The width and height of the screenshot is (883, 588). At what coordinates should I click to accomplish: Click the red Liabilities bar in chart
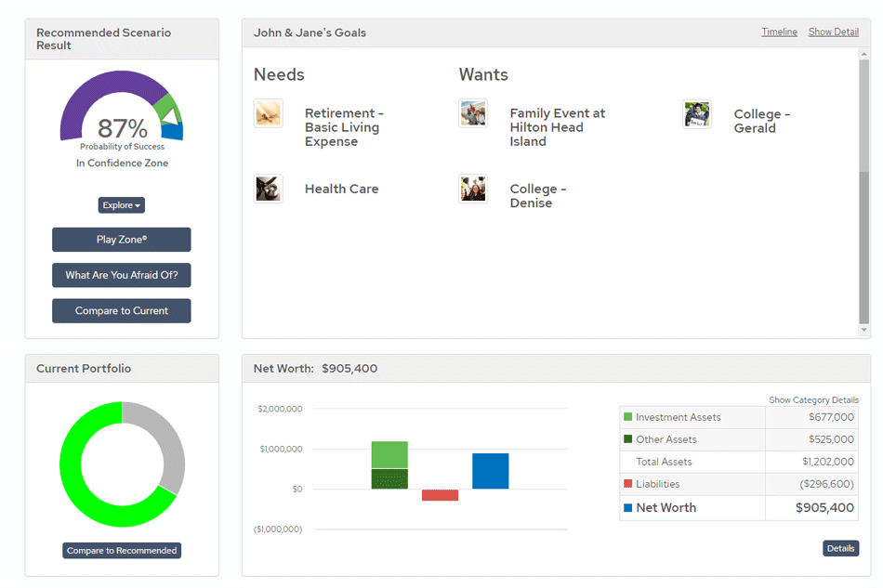pyautogui.click(x=440, y=494)
